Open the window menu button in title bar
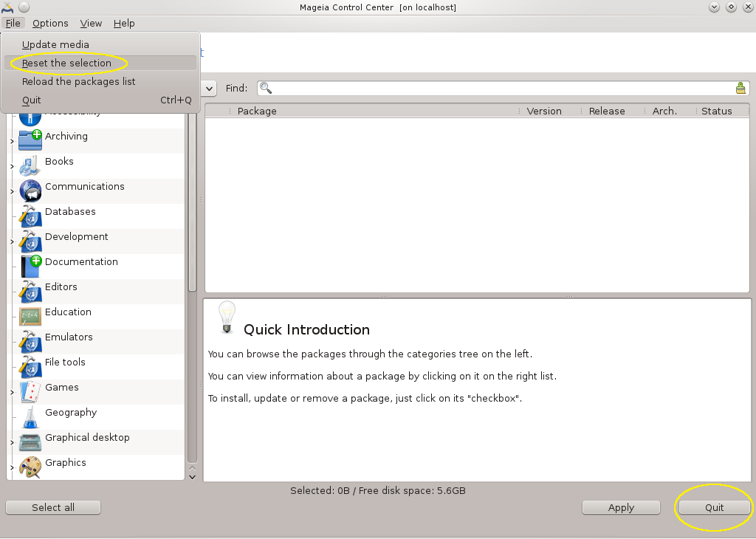 tap(24, 7)
